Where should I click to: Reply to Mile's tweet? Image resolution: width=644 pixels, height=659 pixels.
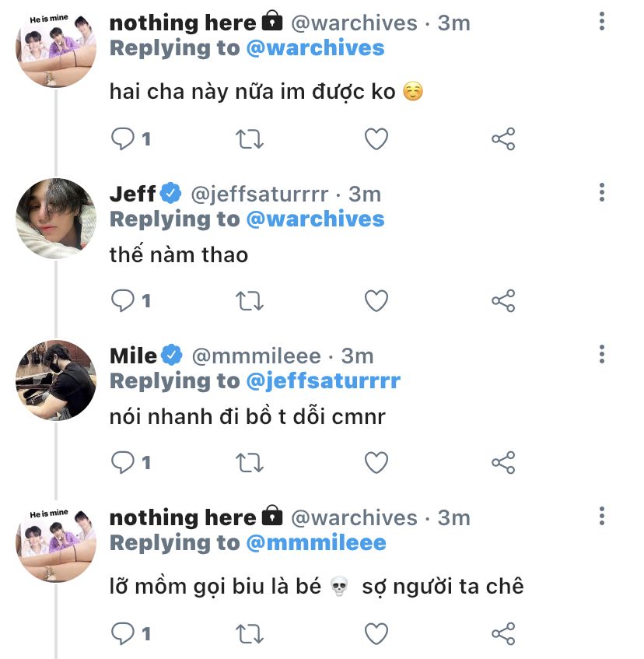pos(123,463)
